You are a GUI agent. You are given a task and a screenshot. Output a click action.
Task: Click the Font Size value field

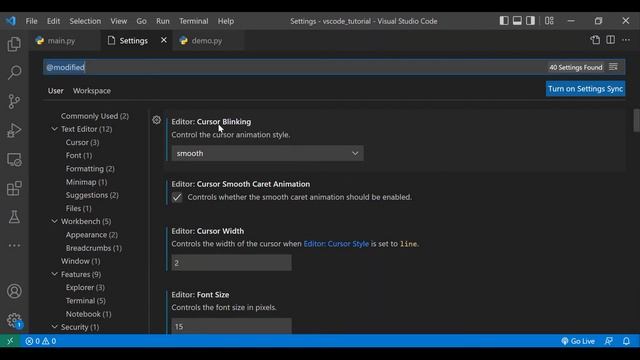tap(231, 326)
